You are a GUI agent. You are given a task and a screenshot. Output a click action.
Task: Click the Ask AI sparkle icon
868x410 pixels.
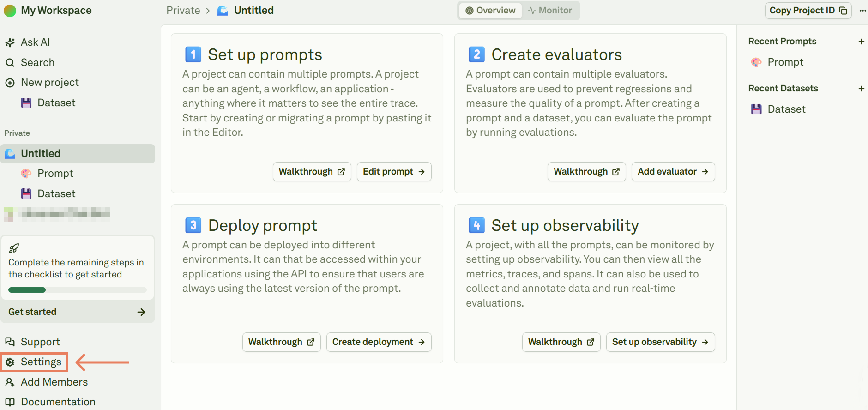pyautogui.click(x=10, y=42)
